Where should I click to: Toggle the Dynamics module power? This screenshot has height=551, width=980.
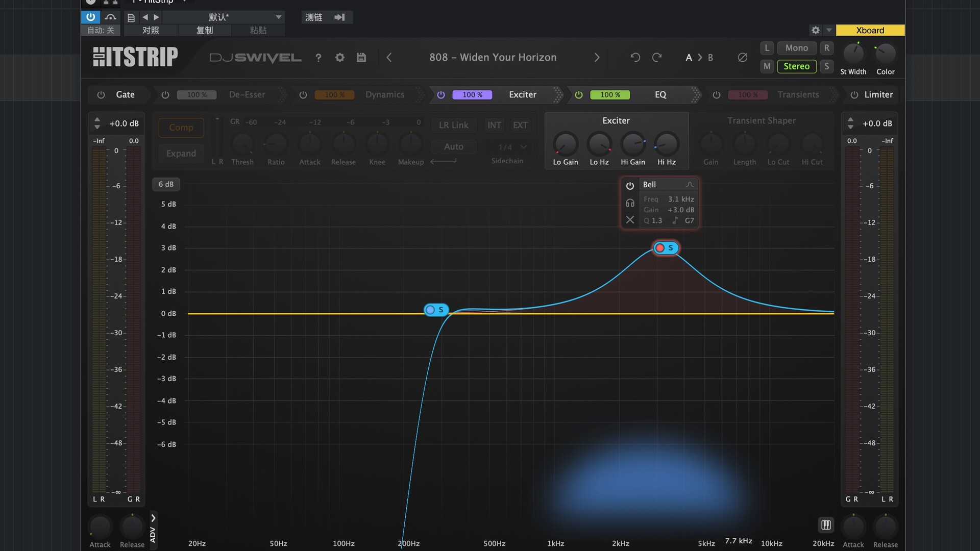point(303,95)
